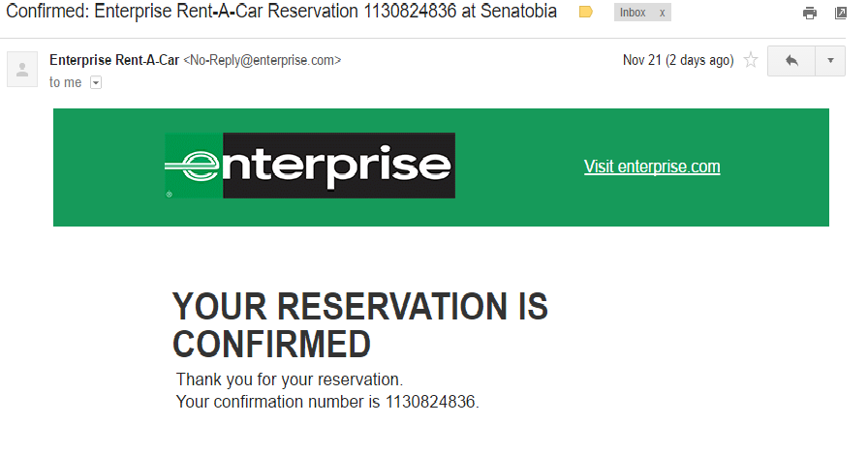868x455 pixels.
Task: Click the "to me" recipient text
Action: (66, 83)
